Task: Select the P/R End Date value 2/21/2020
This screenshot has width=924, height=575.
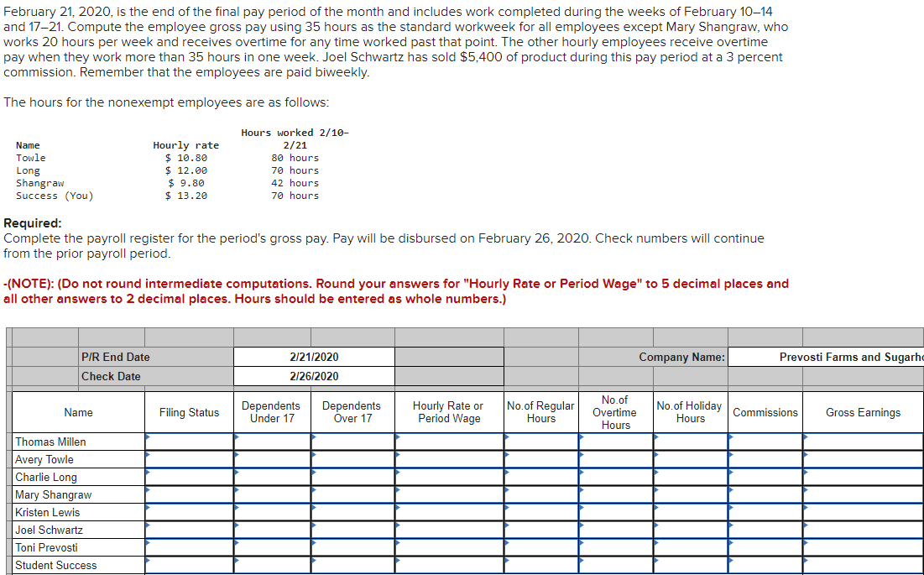Action: [x=313, y=357]
